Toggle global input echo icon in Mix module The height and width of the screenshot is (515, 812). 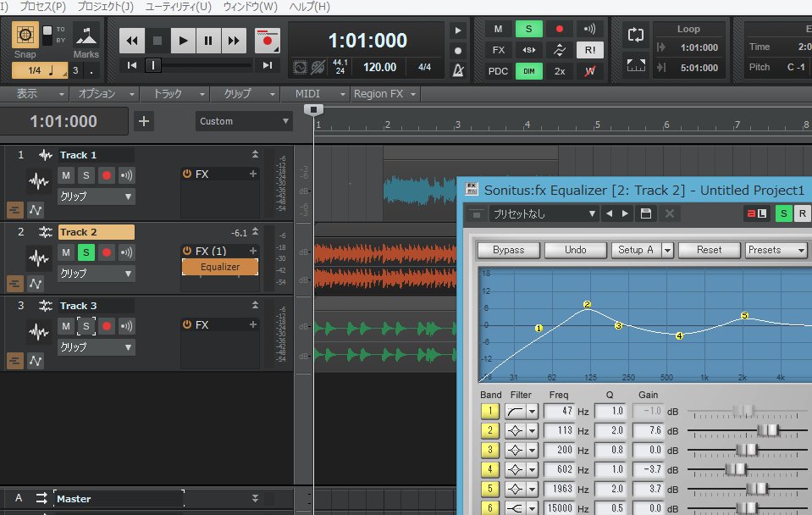[590, 29]
